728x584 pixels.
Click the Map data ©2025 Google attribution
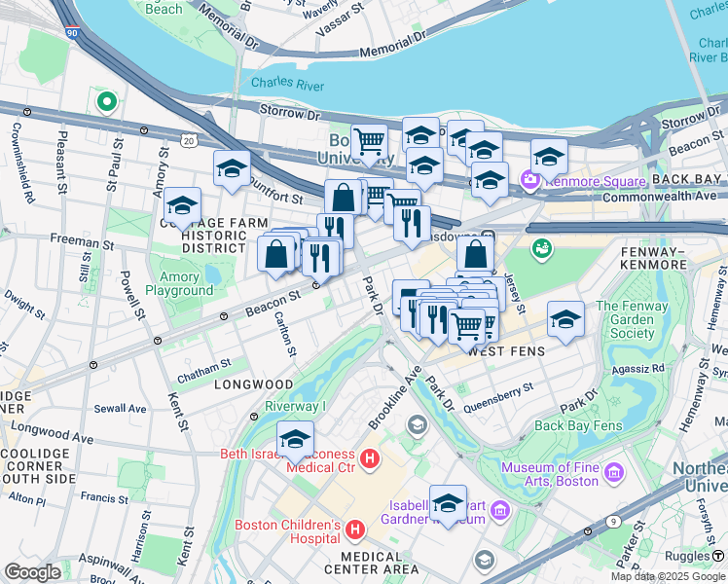pos(668,577)
